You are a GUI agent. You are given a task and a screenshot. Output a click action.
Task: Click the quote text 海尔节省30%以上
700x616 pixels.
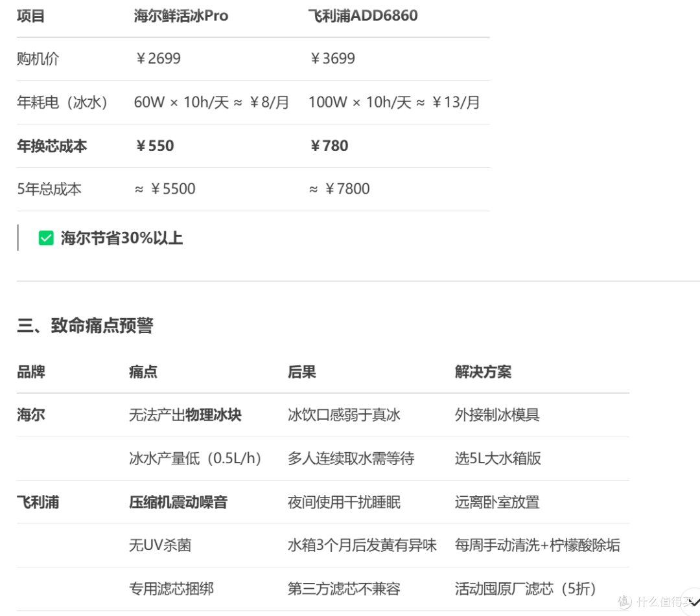click(122, 238)
